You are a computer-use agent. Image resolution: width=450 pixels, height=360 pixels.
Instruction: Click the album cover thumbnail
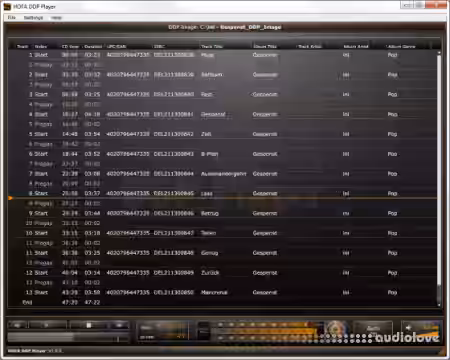tap(336, 328)
